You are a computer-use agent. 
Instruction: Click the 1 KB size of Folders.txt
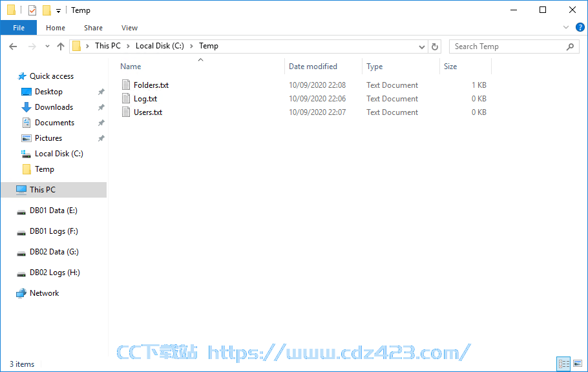[x=479, y=85]
